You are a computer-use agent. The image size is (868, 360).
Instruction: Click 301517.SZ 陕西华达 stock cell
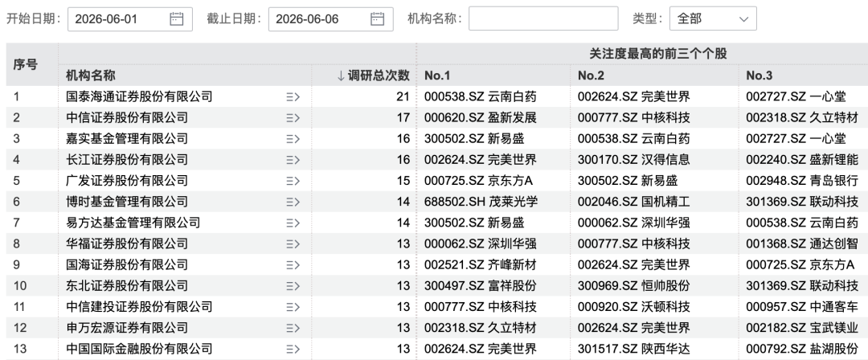point(634,350)
